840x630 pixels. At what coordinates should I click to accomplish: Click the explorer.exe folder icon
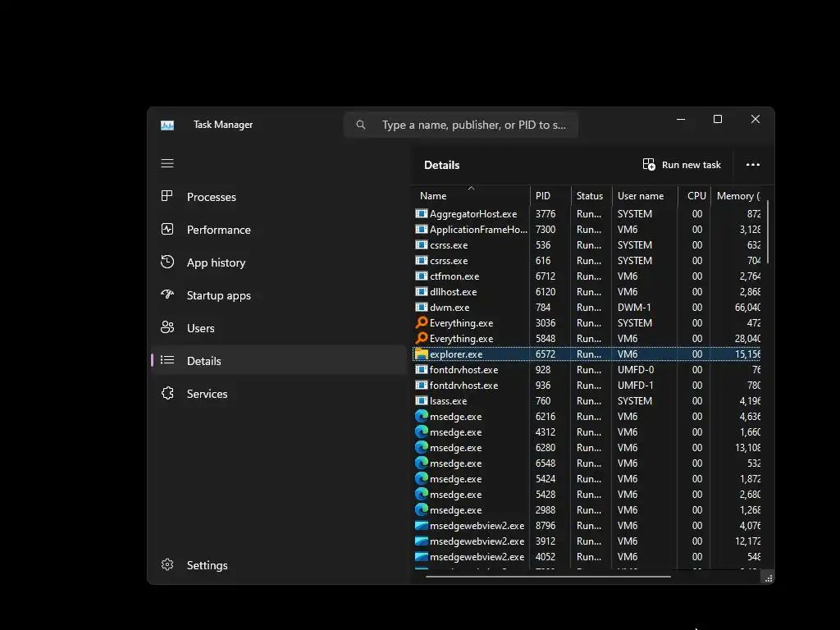click(x=422, y=354)
